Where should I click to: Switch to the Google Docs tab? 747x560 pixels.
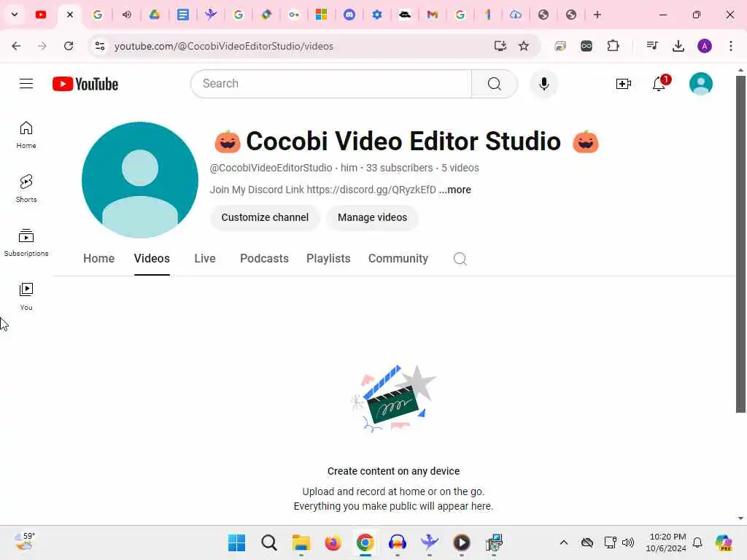pos(182,15)
